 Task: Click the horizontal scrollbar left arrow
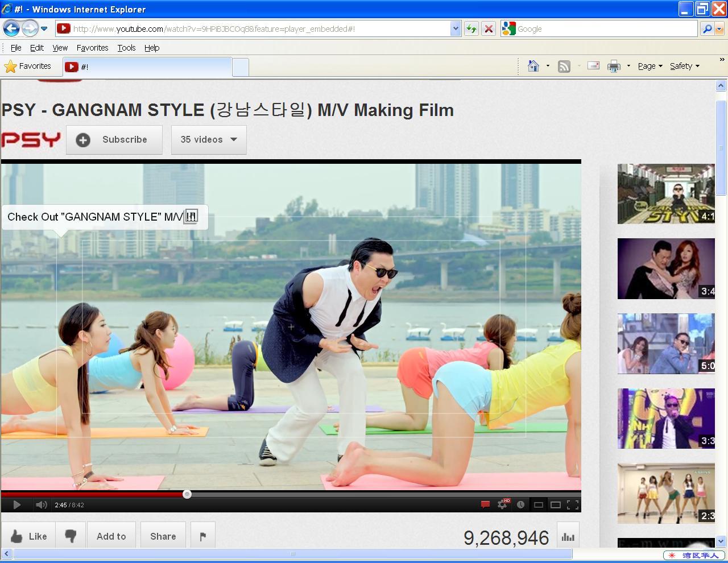point(7,553)
